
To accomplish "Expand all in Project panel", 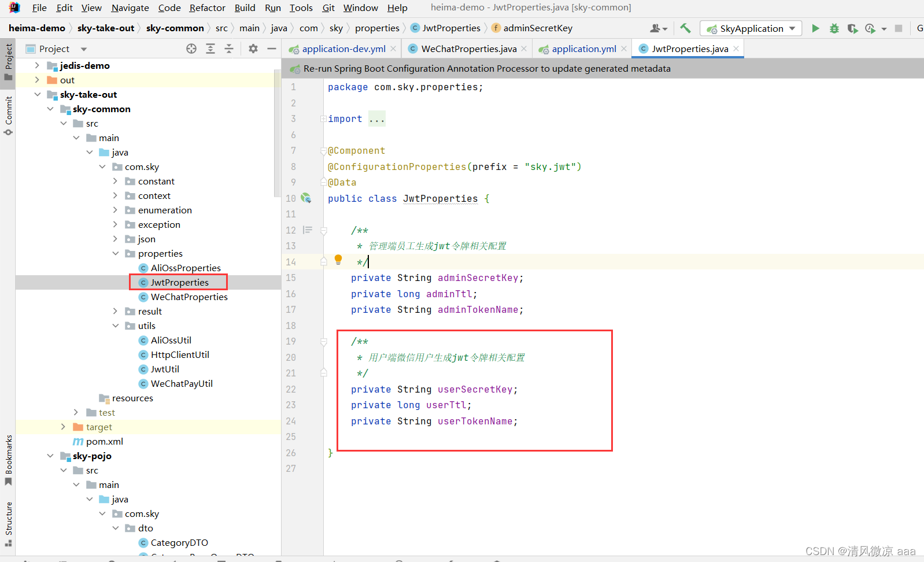I will (210, 49).
